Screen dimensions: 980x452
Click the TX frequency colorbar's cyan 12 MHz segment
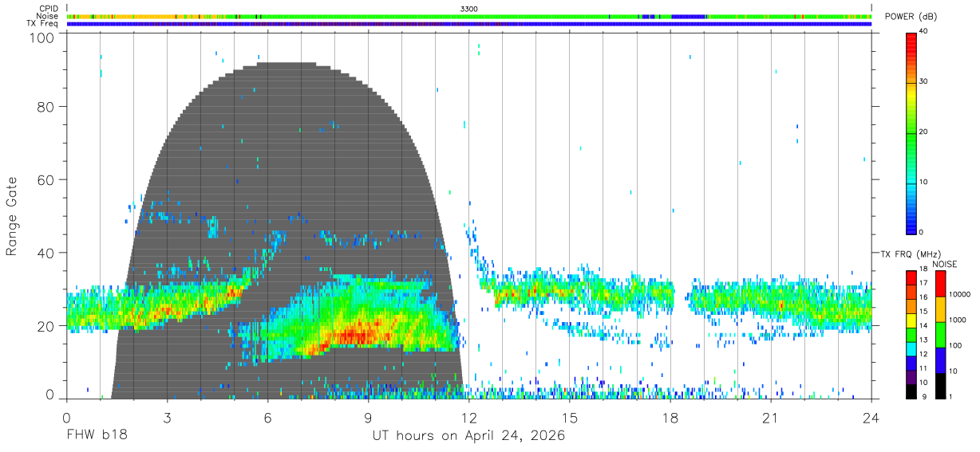pyautogui.click(x=911, y=348)
